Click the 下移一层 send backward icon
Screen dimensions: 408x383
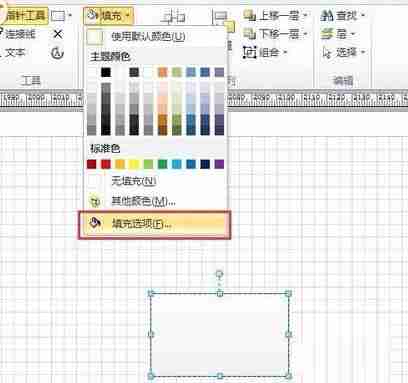tap(249, 34)
